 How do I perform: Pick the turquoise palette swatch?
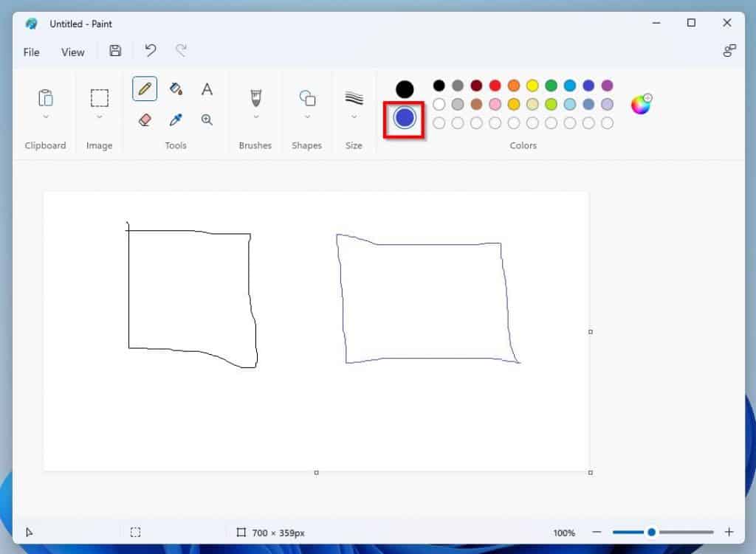570,86
